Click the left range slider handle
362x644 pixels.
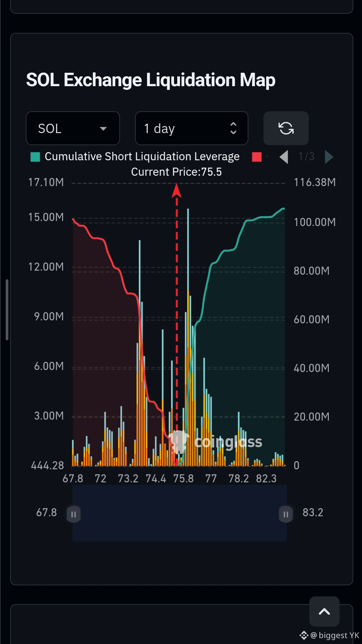pyautogui.click(x=73, y=514)
